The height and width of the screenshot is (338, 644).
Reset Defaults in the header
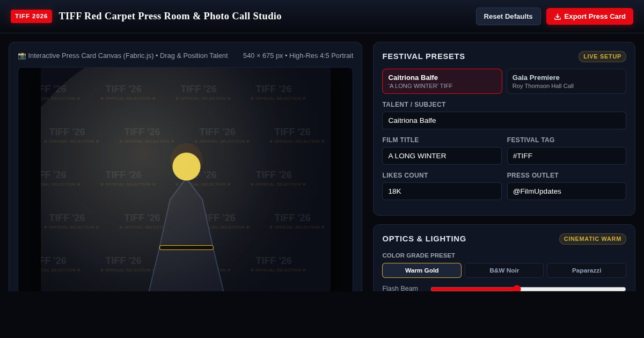(x=508, y=17)
